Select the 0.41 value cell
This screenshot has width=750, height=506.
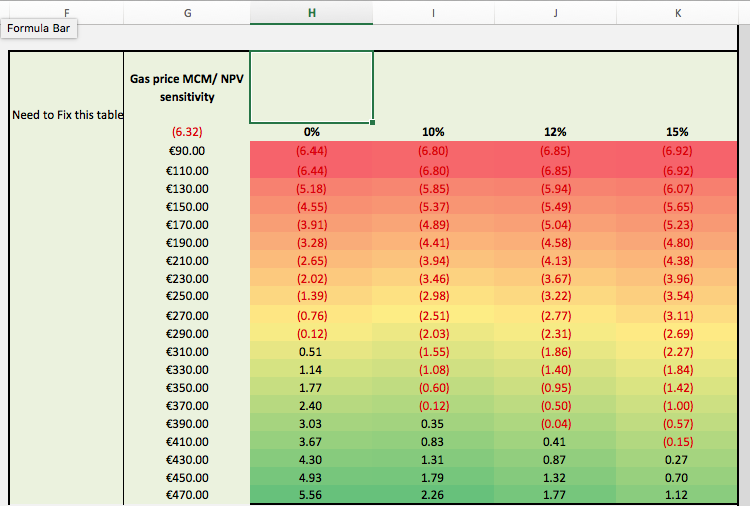(x=555, y=441)
